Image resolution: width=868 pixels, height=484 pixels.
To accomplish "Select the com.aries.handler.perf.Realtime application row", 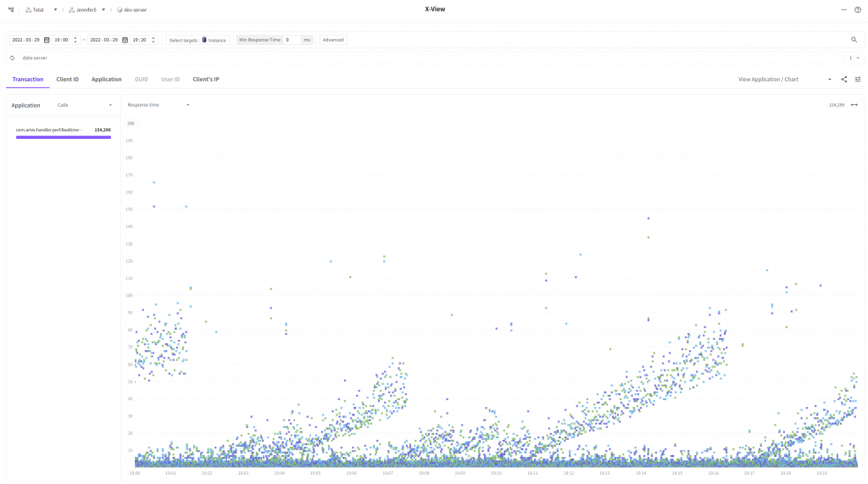I will pyautogui.click(x=63, y=132).
